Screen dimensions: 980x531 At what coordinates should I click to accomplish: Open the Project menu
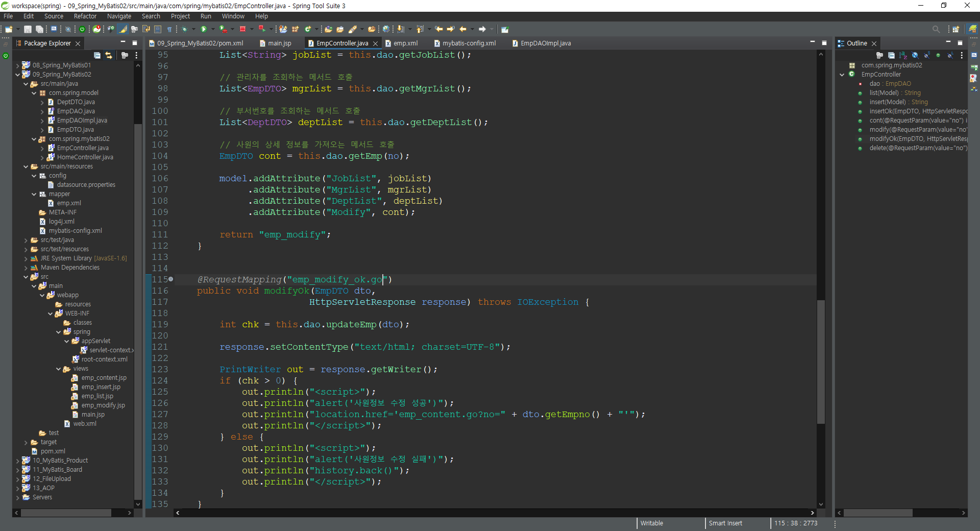tap(181, 16)
